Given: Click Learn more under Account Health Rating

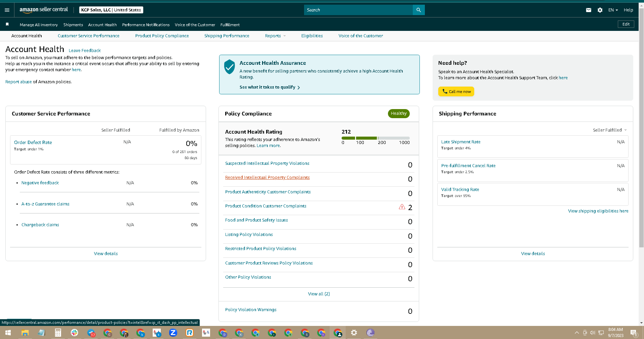Looking at the screenshot, I should pyautogui.click(x=268, y=146).
